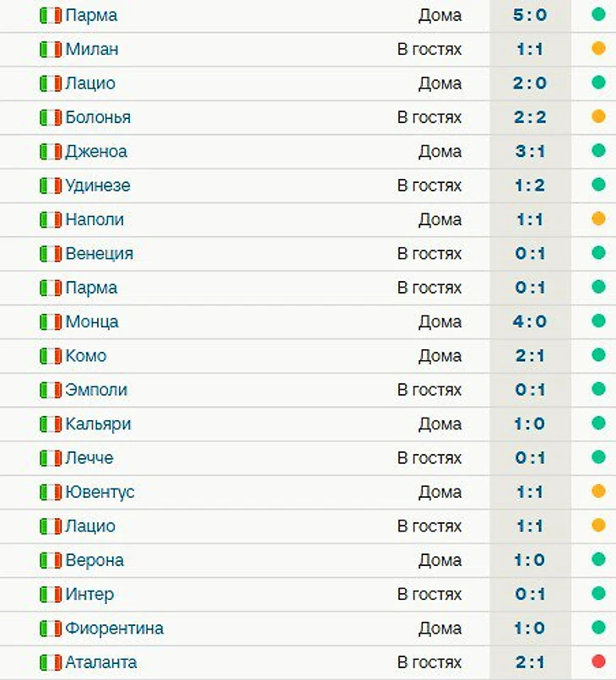Open the Фиорентина team link
The height and width of the screenshot is (680, 616).
(114, 628)
